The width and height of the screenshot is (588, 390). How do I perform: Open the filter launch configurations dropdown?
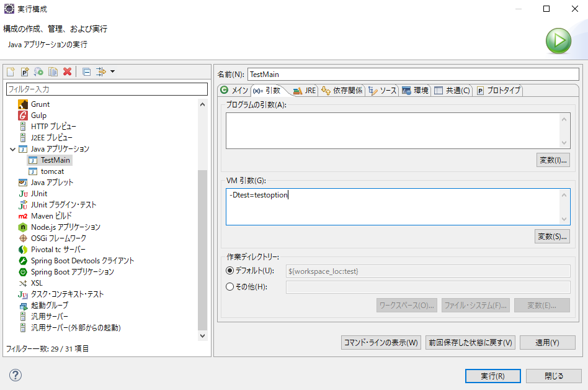[x=112, y=71]
